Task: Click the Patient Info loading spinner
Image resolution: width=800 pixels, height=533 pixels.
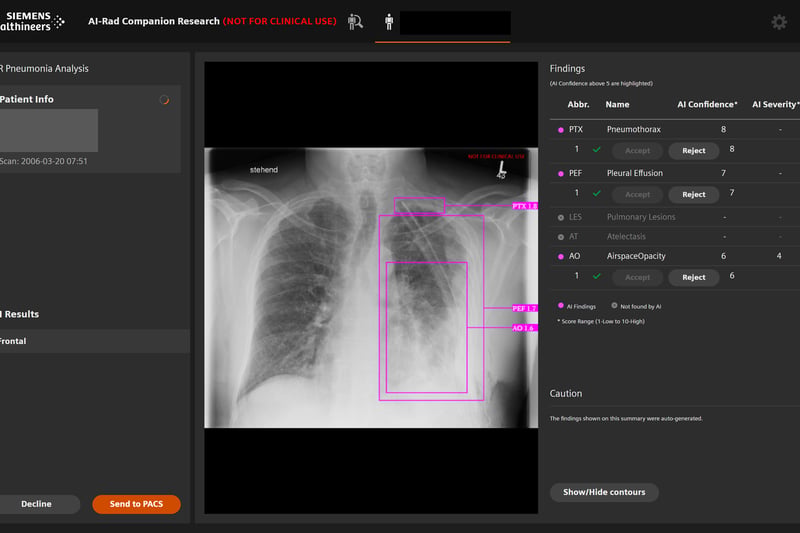Action: (164, 100)
